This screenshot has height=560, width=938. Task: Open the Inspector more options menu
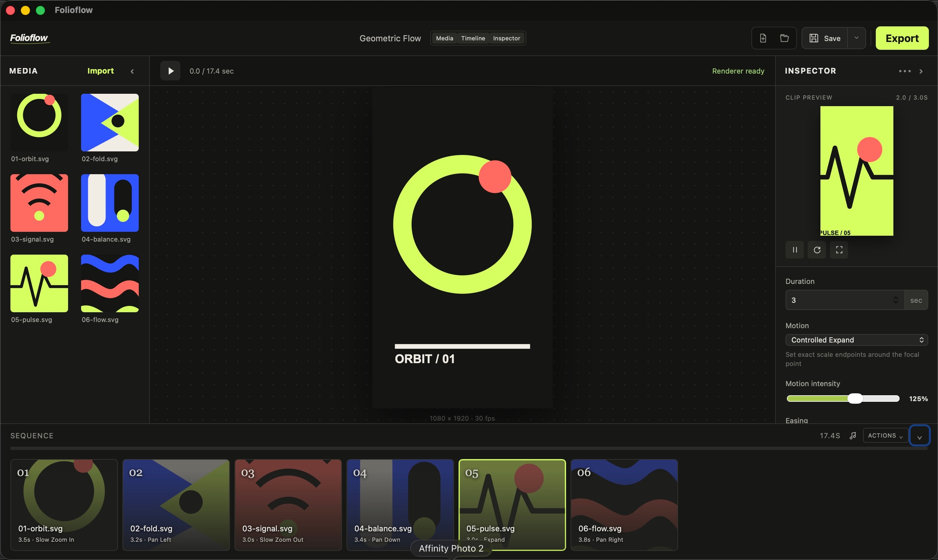tap(904, 71)
